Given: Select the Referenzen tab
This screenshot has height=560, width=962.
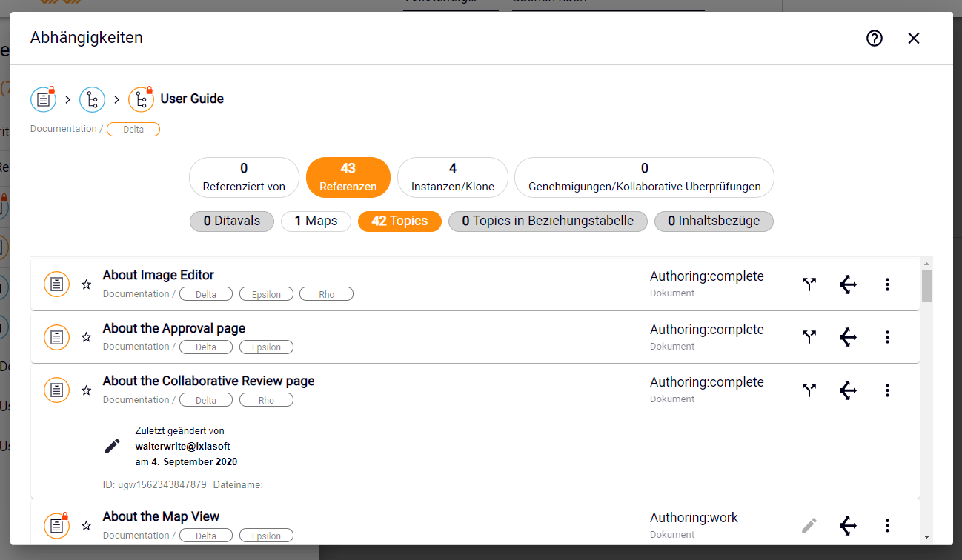Looking at the screenshot, I should pos(348,178).
